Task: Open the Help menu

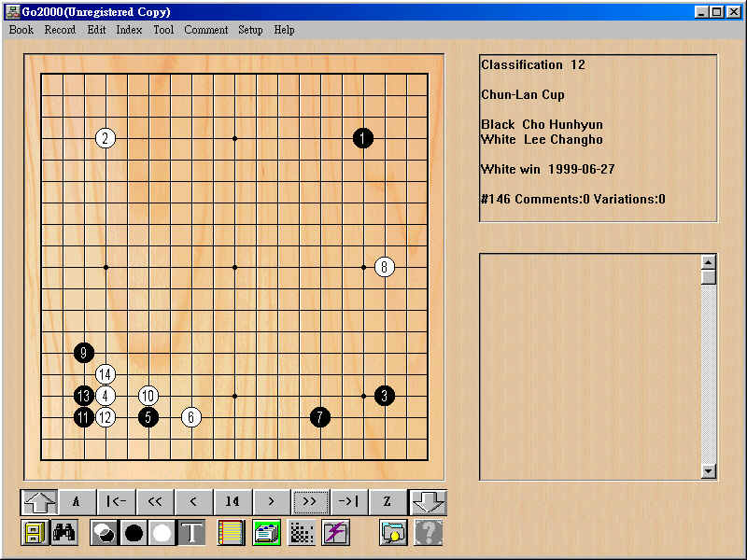Action: coord(284,30)
